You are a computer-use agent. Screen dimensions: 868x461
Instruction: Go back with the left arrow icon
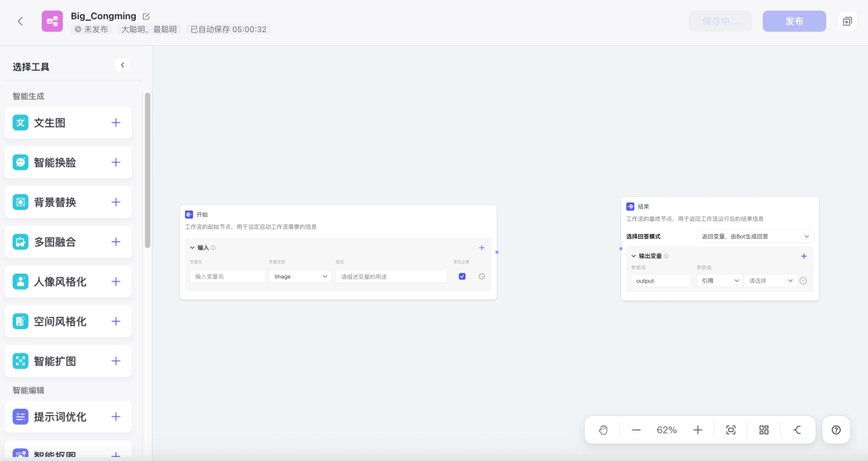coord(20,21)
